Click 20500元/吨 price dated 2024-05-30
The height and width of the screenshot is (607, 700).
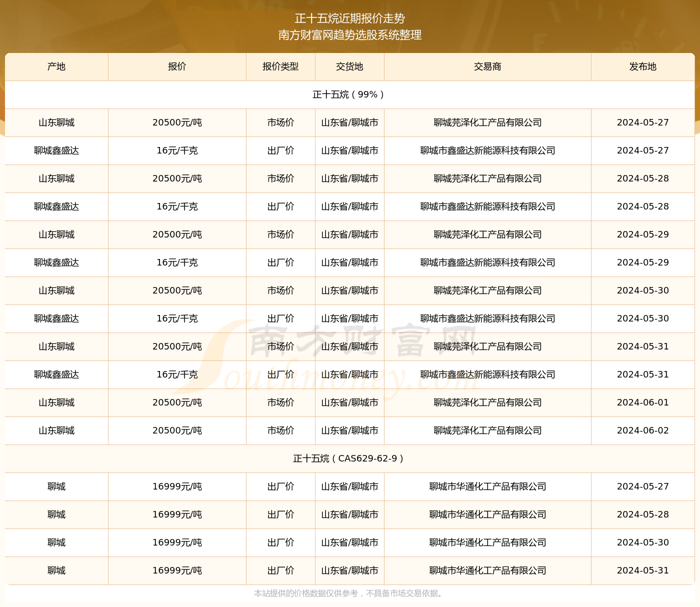point(177,290)
